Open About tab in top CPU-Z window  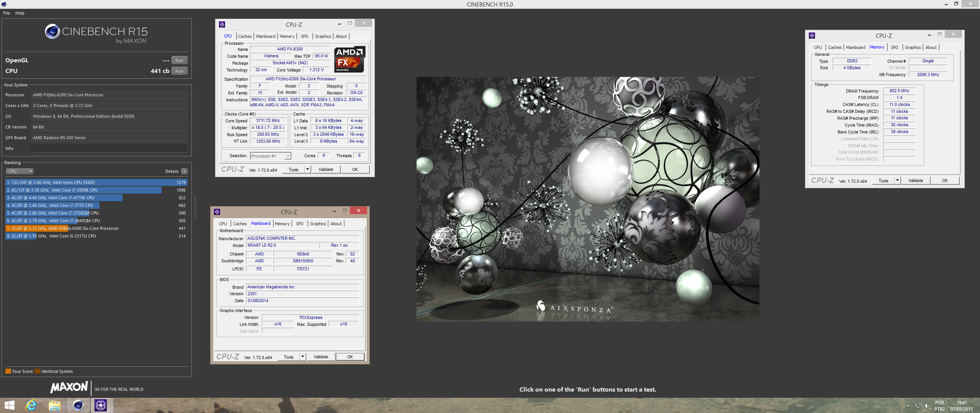tap(341, 36)
